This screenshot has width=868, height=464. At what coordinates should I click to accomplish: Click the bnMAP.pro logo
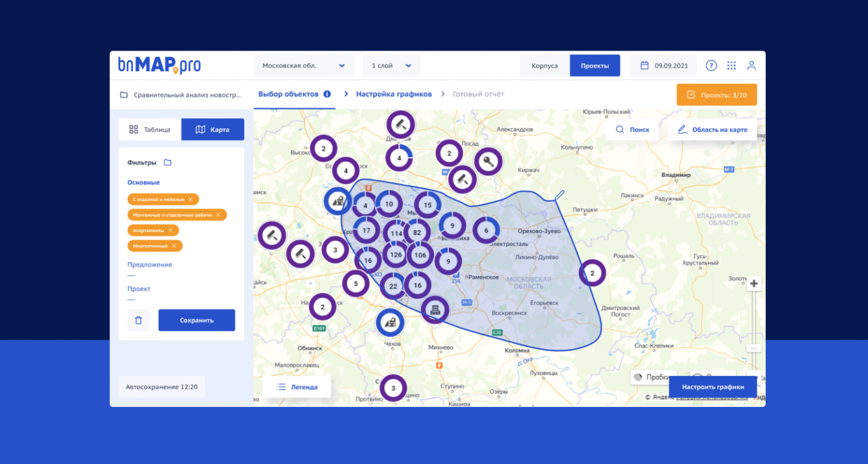pos(159,65)
